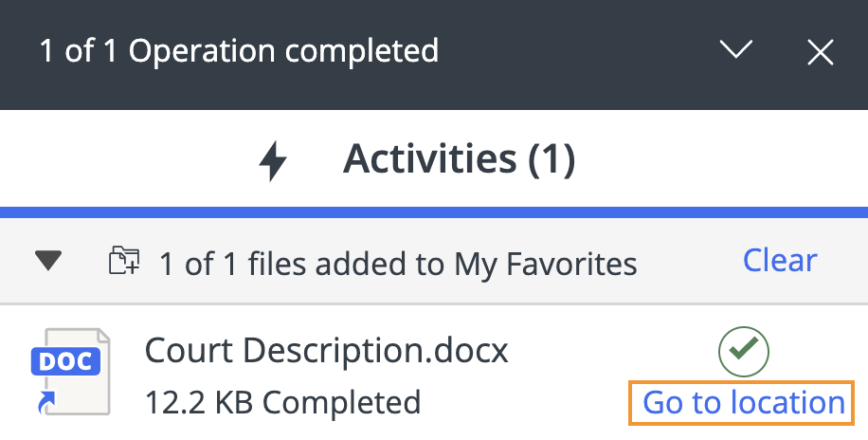868x440 pixels.
Task: Select the Activities (1) heading
Action: (x=459, y=160)
